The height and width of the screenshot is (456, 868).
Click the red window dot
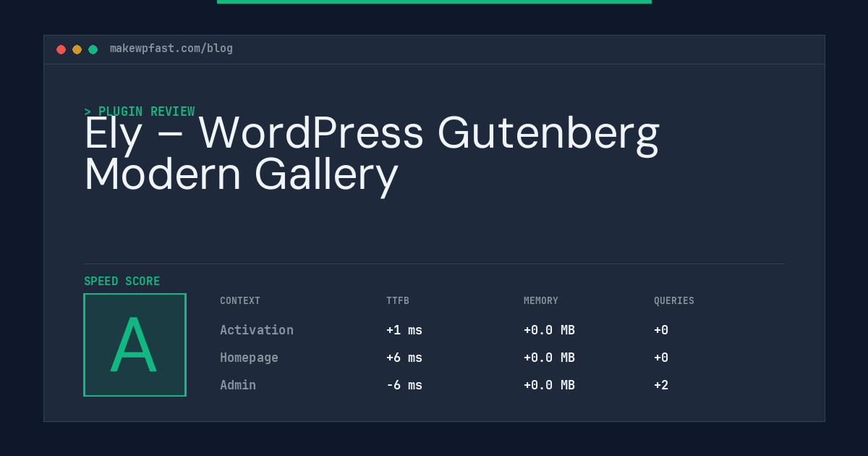click(61, 49)
